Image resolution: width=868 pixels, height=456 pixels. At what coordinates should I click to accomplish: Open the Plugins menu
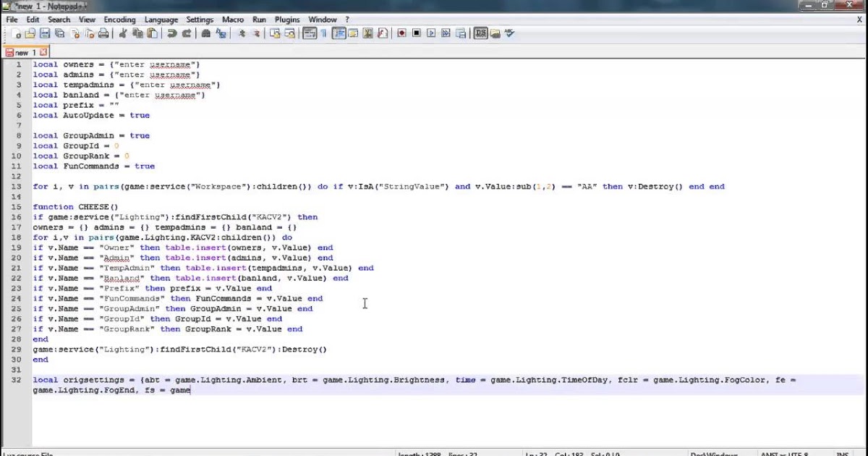click(x=287, y=20)
